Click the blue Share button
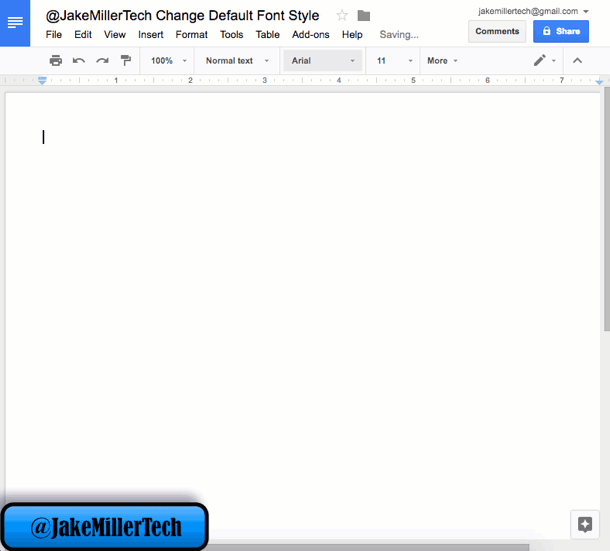This screenshot has width=610, height=551. [x=561, y=32]
